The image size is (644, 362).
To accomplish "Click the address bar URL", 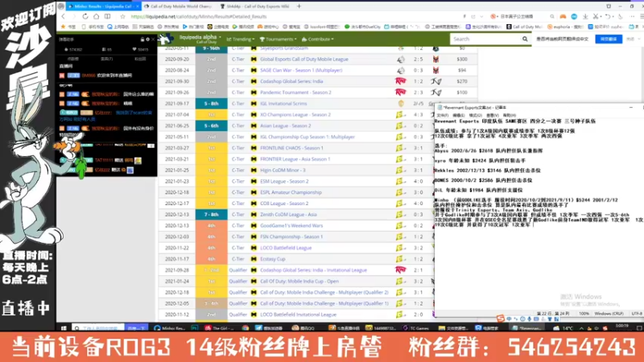I will [199, 16].
